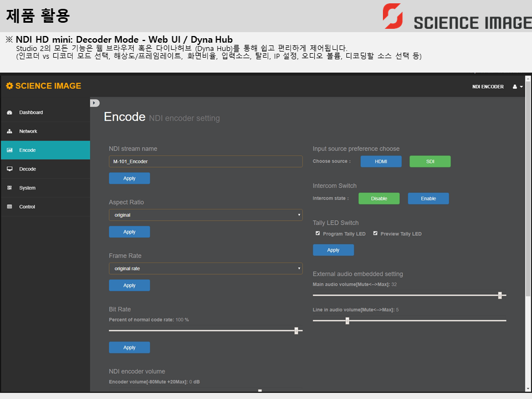Set intercom state to Disable
Image resolution: width=532 pixels, height=399 pixels.
coord(379,198)
